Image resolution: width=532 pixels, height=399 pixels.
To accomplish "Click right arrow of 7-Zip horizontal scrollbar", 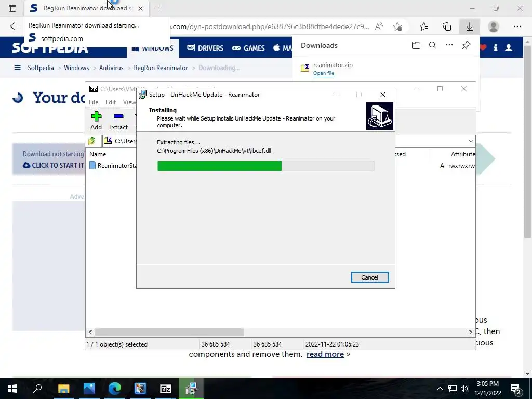I will (471, 332).
